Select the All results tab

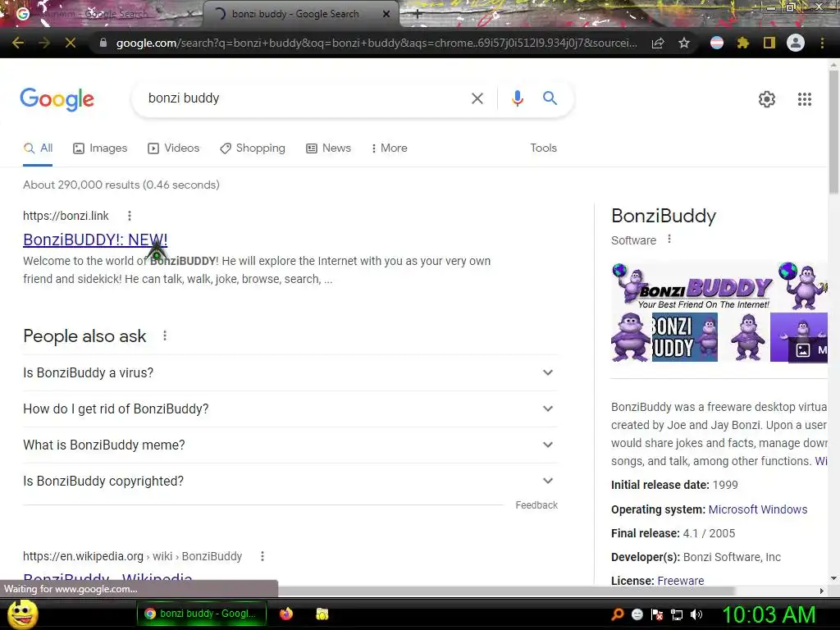tap(38, 148)
